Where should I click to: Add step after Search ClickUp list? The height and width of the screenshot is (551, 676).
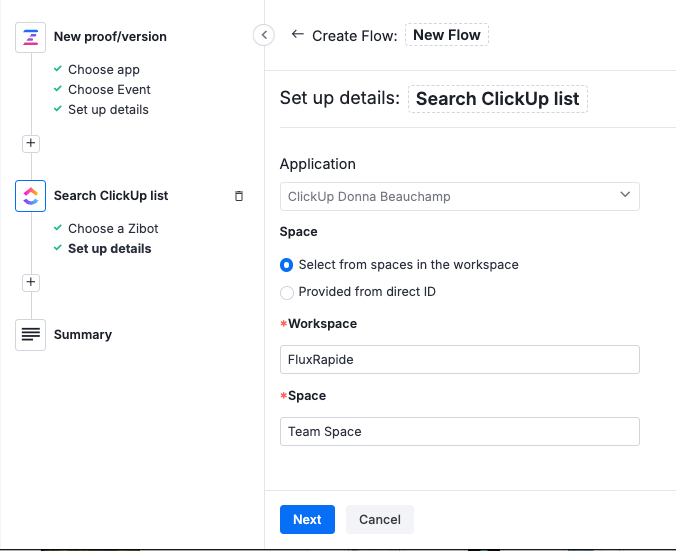tap(31, 282)
